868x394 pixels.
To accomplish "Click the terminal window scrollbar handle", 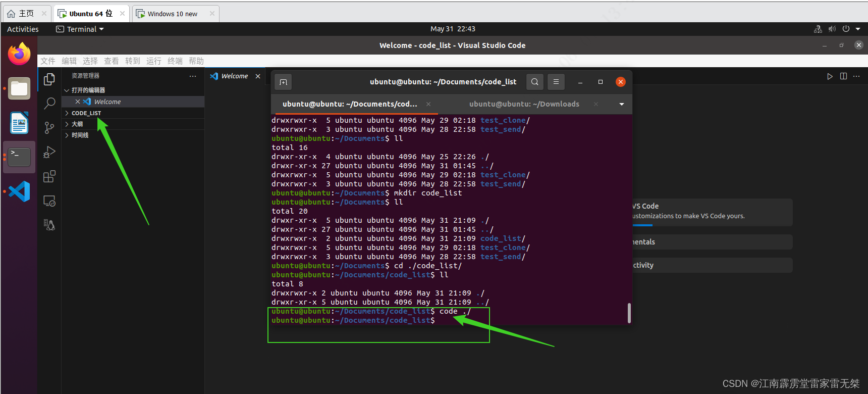I will pyautogui.click(x=629, y=313).
